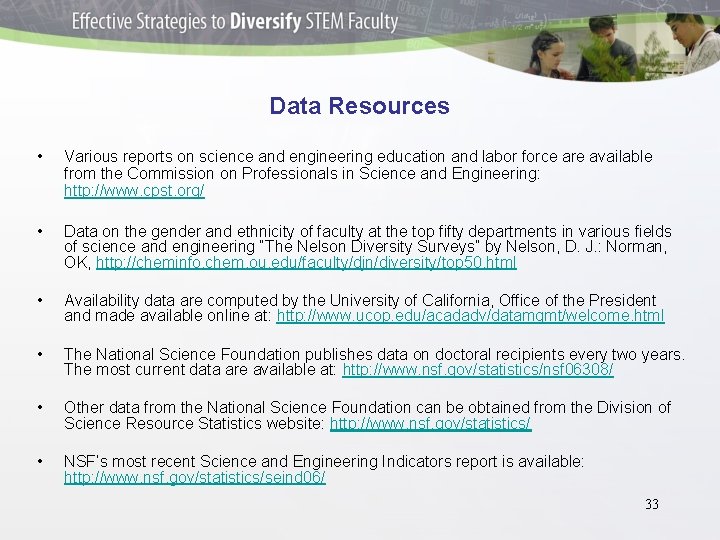Click the header 'Effective Strategies to Diversify STEM Faculty'
The height and width of the screenshot is (540, 720).
click(235, 22)
